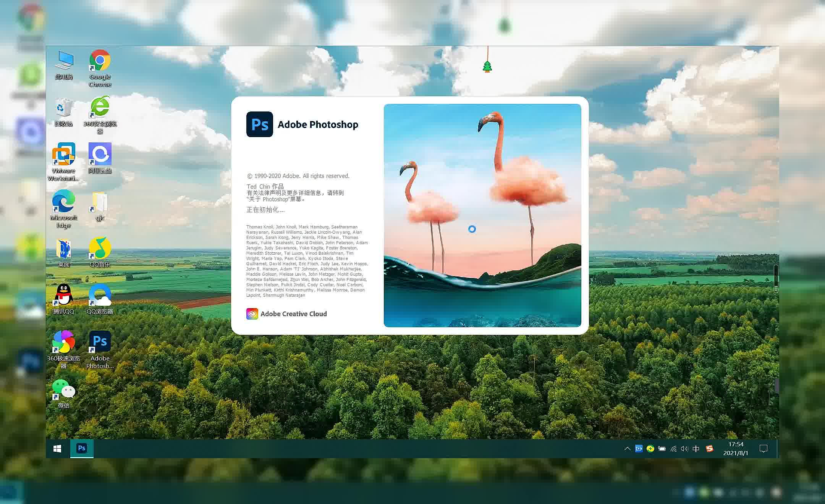This screenshot has height=504, width=825.
Task: Open the clock showing 17:54
Action: tap(736, 449)
